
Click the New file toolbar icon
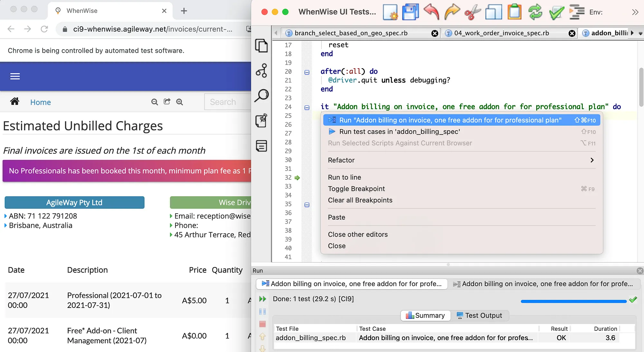click(x=390, y=12)
